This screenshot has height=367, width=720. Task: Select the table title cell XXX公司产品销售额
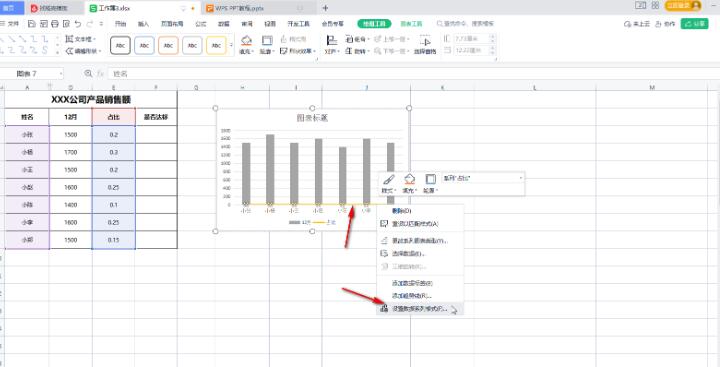91,100
